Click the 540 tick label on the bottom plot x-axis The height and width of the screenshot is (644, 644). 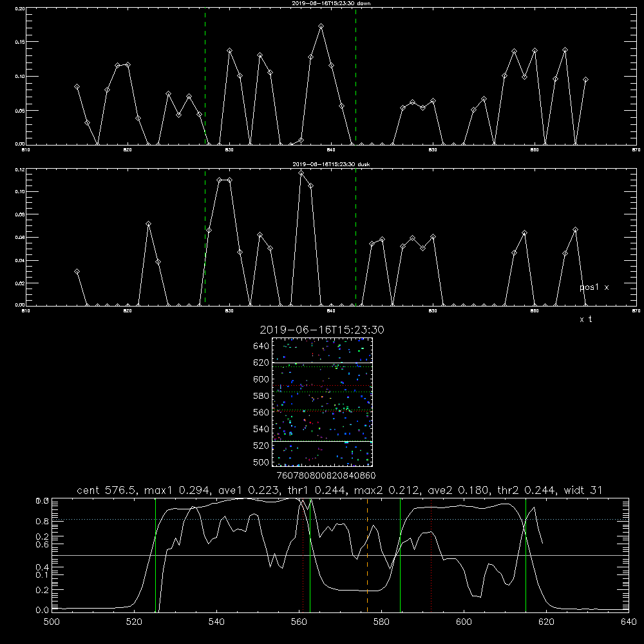tap(216, 622)
